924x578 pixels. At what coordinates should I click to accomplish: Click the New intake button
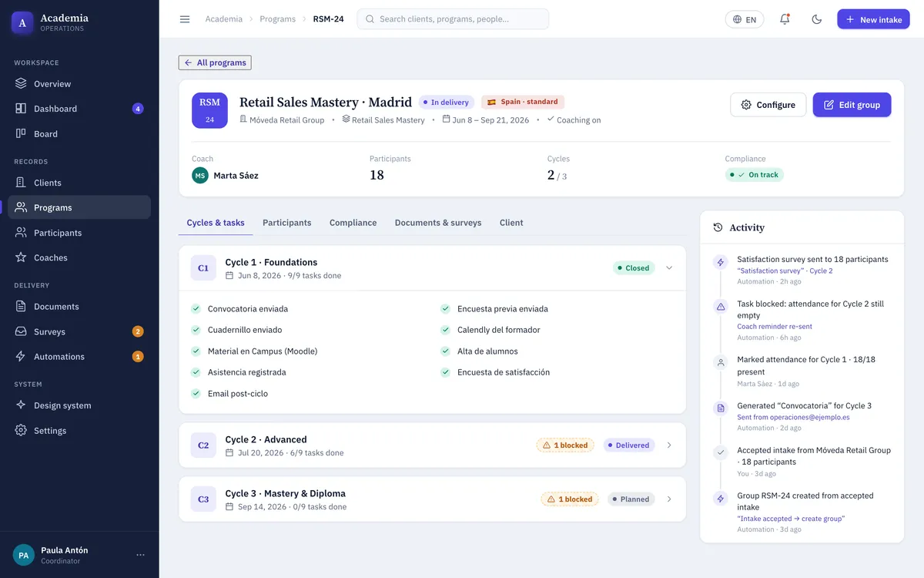[x=873, y=19]
